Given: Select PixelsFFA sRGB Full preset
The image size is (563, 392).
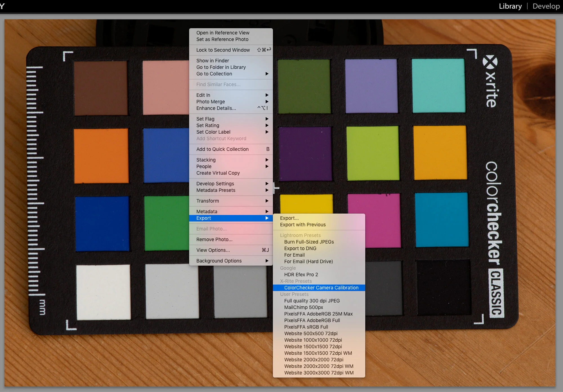Looking at the screenshot, I should [x=319, y=327].
